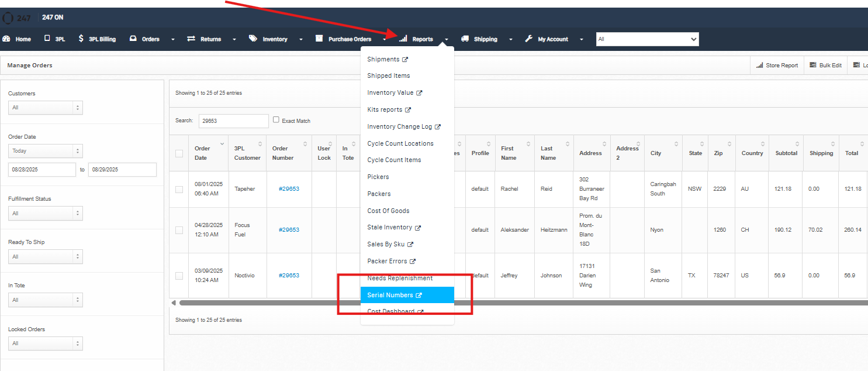Click the Bulk Edit button
Viewport: 868px width, 371px height.
pos(825,65)
